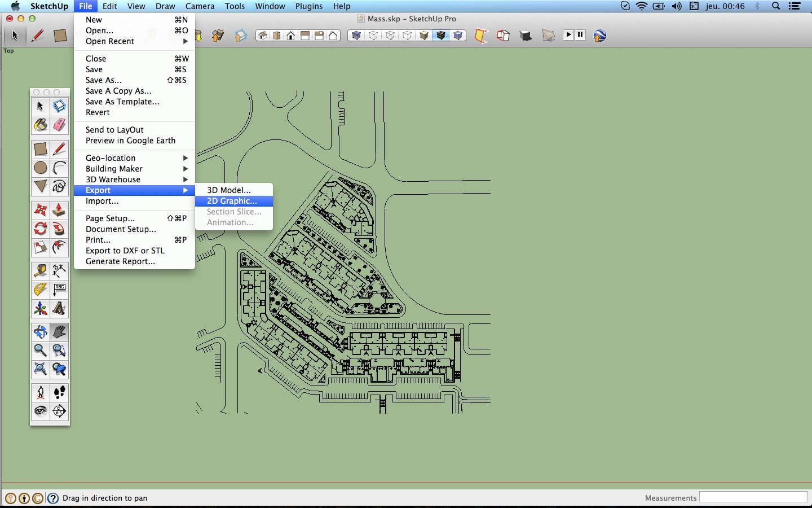Click the Zoom Extents tool

(x=40, y=370)
